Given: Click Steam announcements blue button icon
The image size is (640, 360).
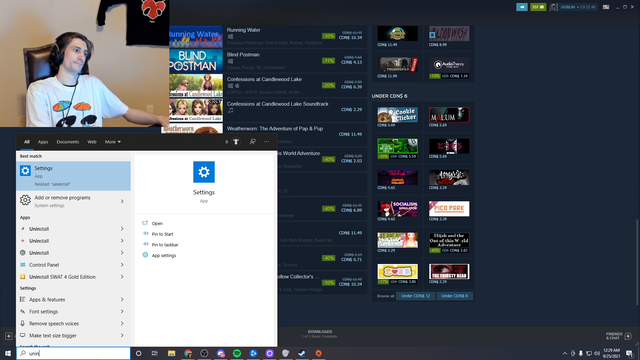Looking at the screenshot, I should coord(522,7).
